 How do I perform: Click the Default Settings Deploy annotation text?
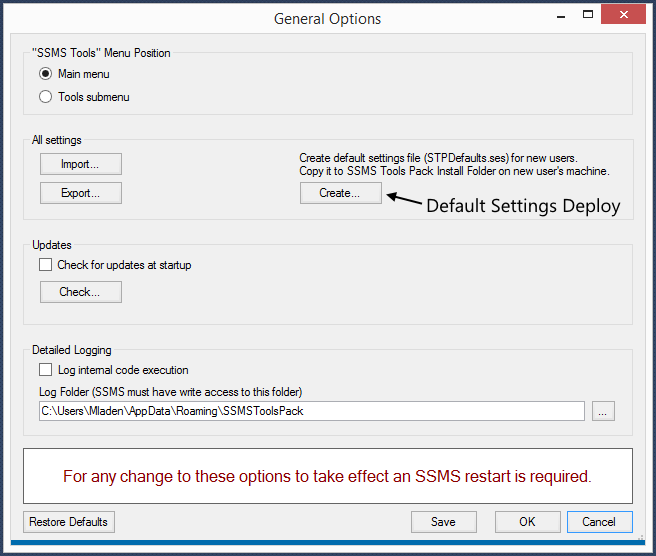coord(523,206)
